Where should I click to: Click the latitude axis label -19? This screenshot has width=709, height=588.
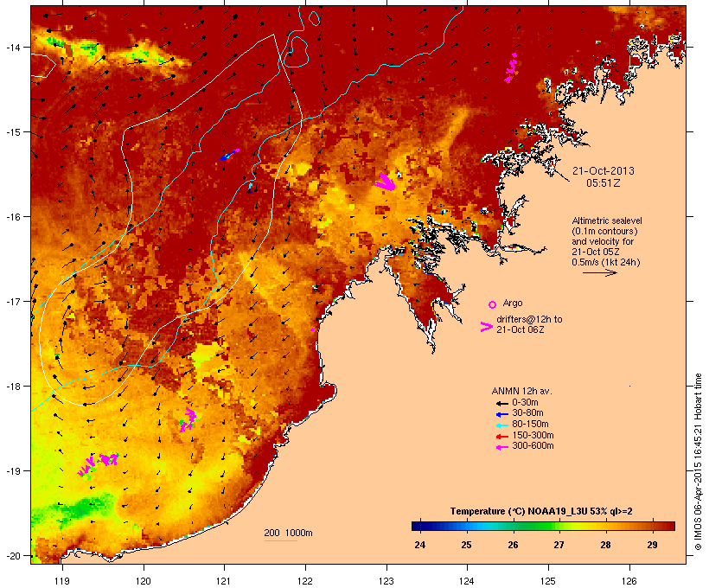[x=12, y=471]
